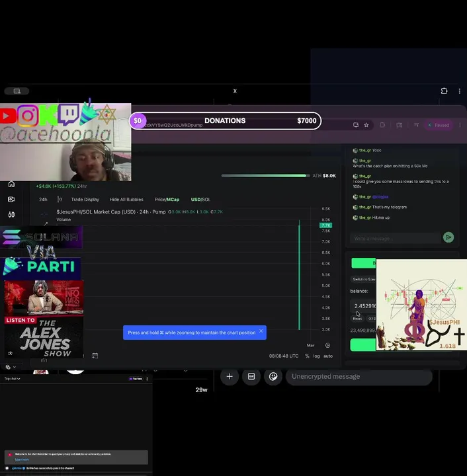Viewport: 467px width, 476px height.
Task: Bookmark page with the star icon
Action: click(366, 125)
